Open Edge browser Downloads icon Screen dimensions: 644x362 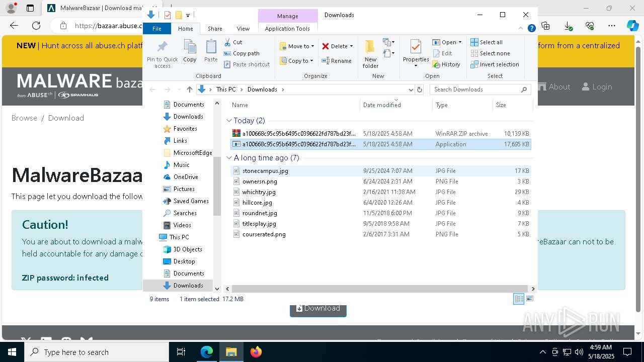pos(568,26)
